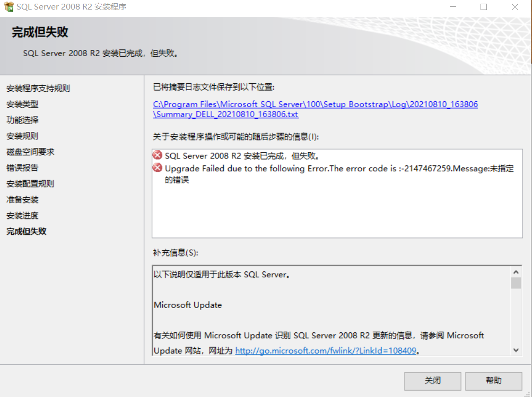The width and height of the screenshot is (532, 397).
Task: Click the 帮助 button
Action: pos(493,381)
